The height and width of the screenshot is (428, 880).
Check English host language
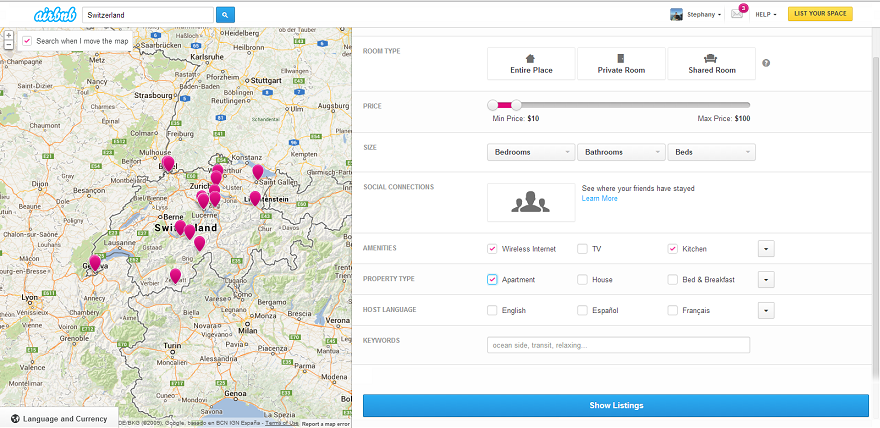point(492,310)
